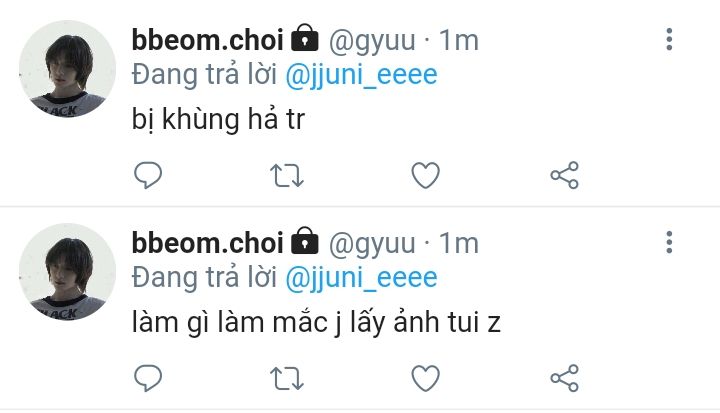Click the @gyuu handle on the first tweet
The width and height of the screenshot is (720, 413).
tap(372, 41)
